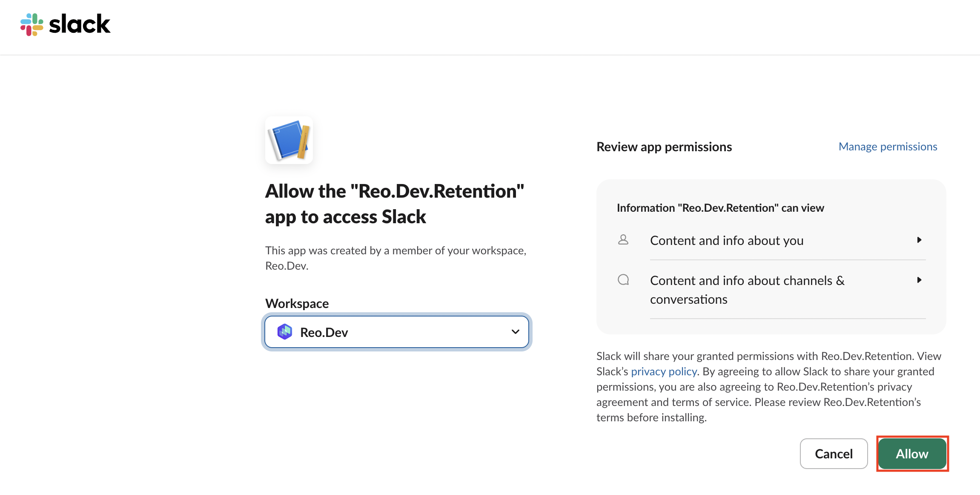Click the "Allow the Reo.Dev.Retention app" title
Image resolution: width=980 pixels, height=495 pixels.
point(394,204)
